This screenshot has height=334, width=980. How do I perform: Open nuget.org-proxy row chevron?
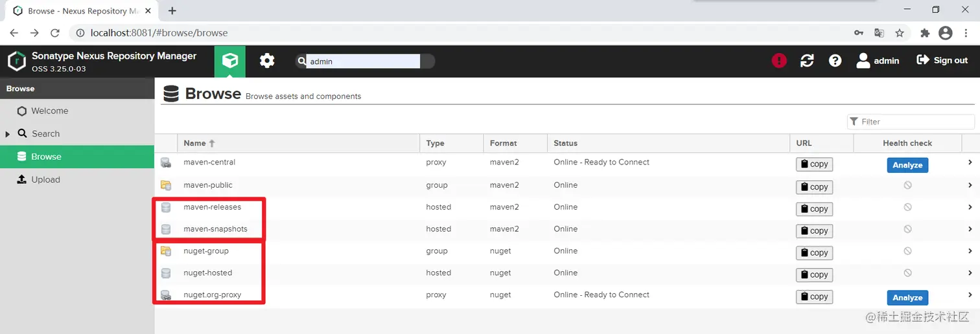[970, 295]
